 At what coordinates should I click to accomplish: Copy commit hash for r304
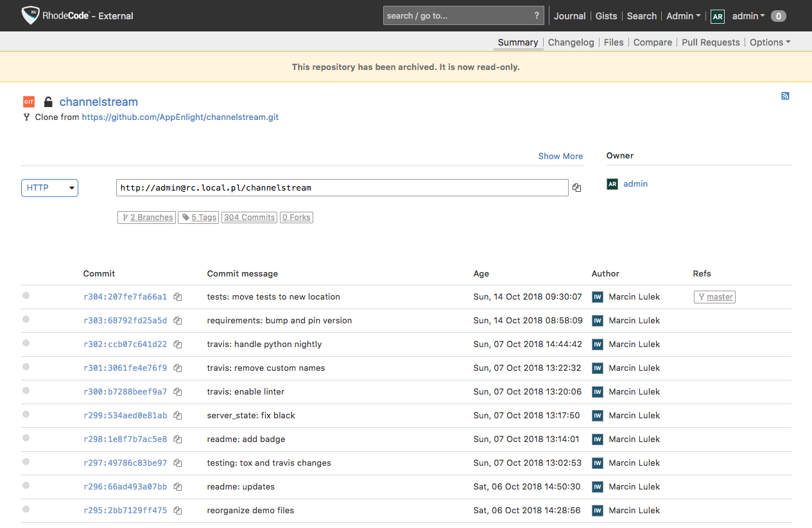178,297
